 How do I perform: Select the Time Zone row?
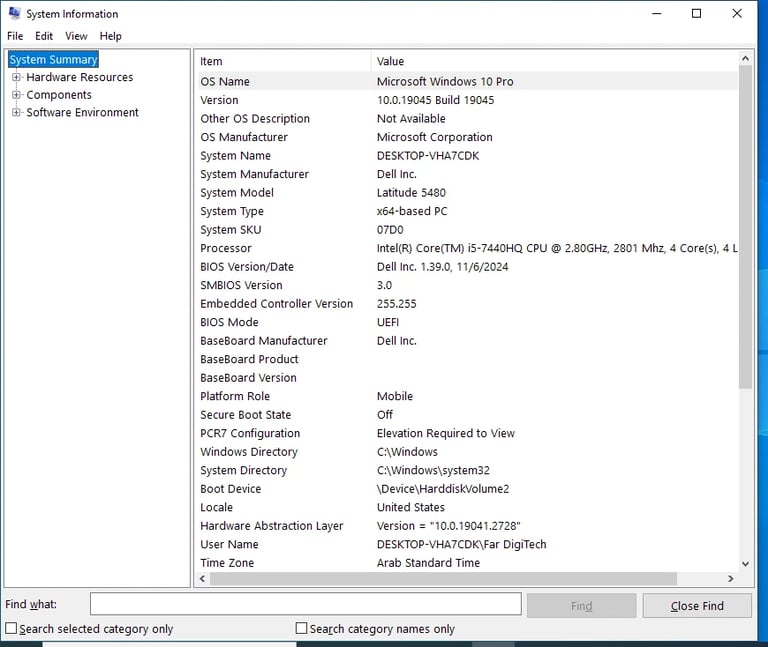467,563
